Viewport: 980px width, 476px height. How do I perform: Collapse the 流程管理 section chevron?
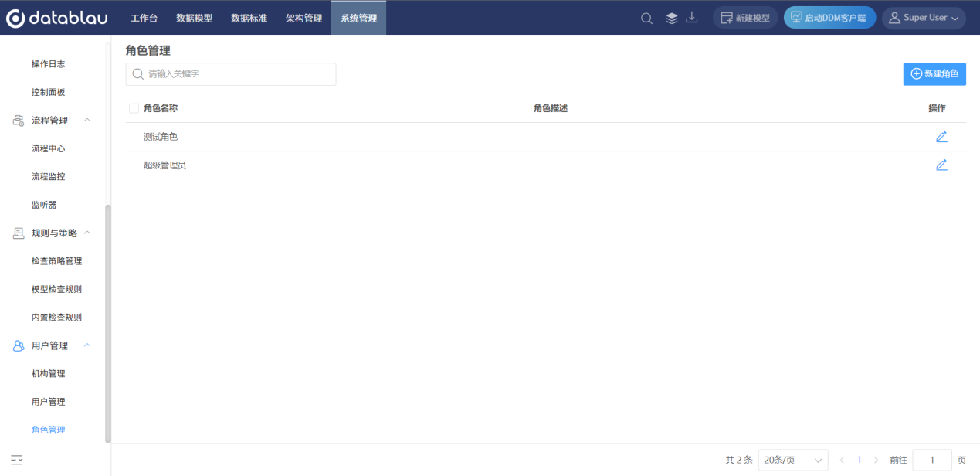click(87, 120)
